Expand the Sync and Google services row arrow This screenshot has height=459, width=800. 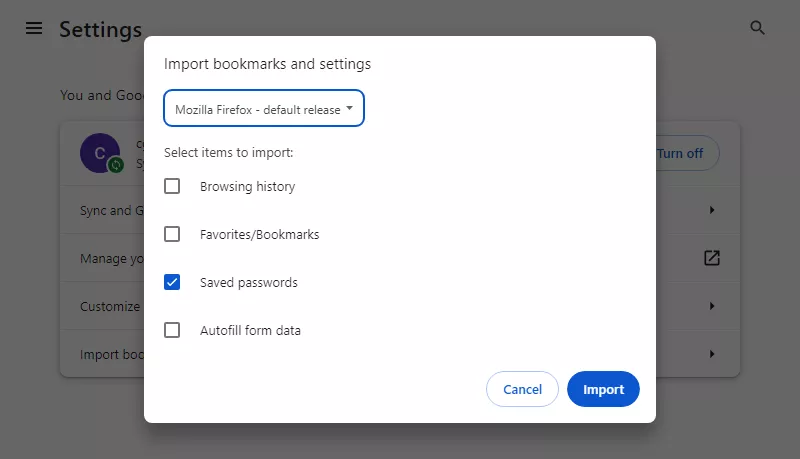712,210
